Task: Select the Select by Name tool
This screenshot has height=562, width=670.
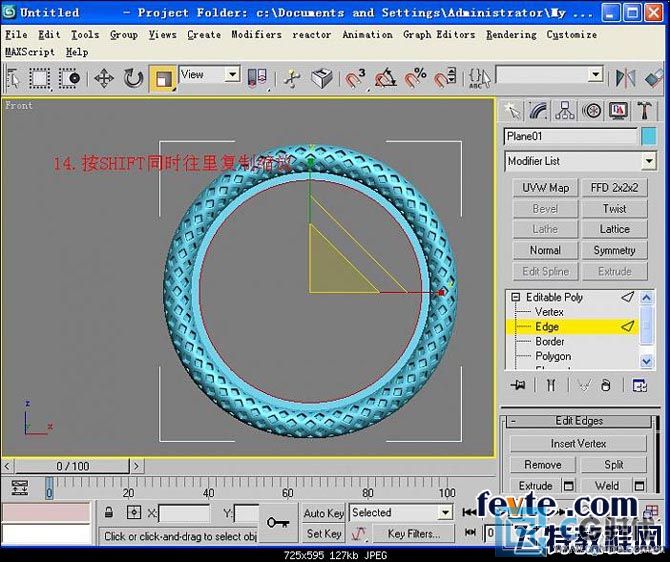Action: pyautogui.click(x=13, y=78)
